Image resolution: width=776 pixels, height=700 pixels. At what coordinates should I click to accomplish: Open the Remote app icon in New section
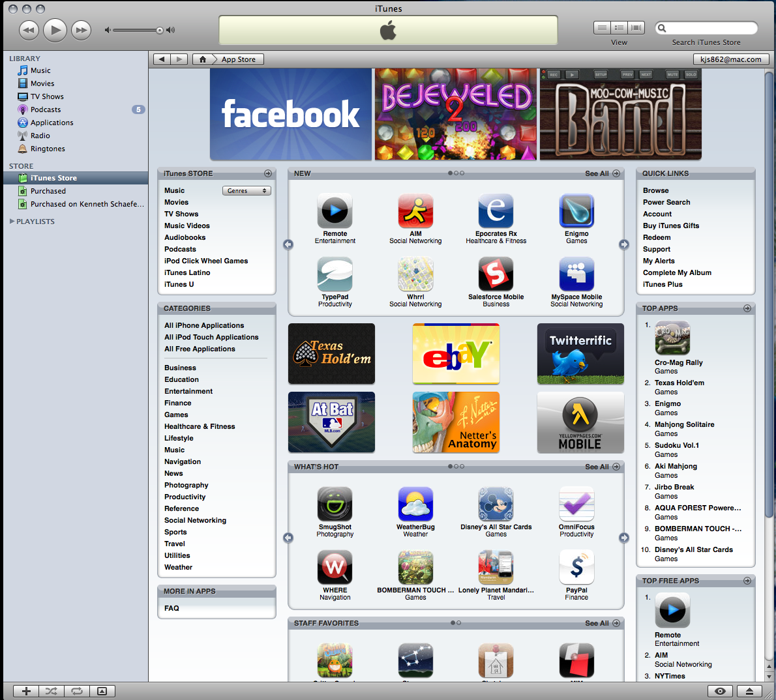point(335,211)
